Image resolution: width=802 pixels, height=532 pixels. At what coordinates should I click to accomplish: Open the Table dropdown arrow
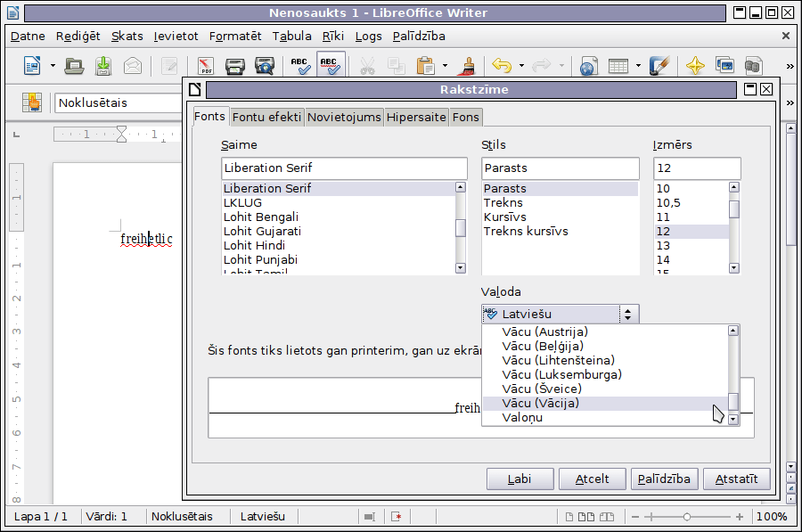click(638, 65)
